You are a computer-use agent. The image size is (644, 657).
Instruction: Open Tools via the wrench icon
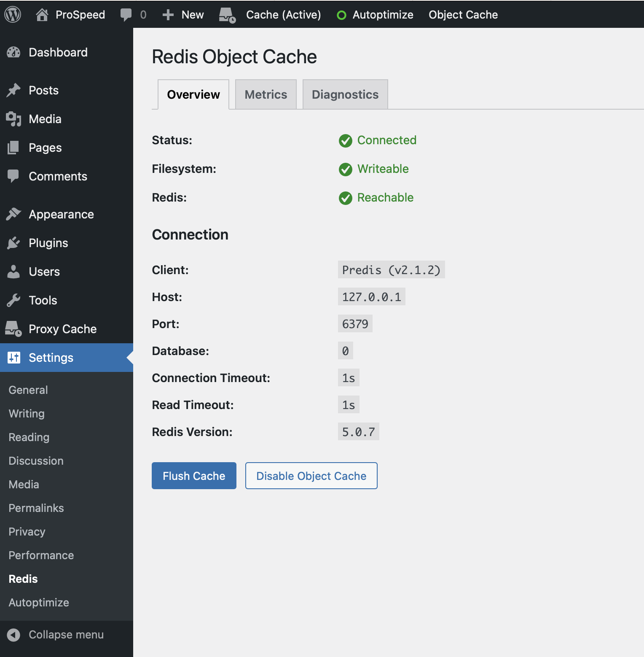pos(14,300)
